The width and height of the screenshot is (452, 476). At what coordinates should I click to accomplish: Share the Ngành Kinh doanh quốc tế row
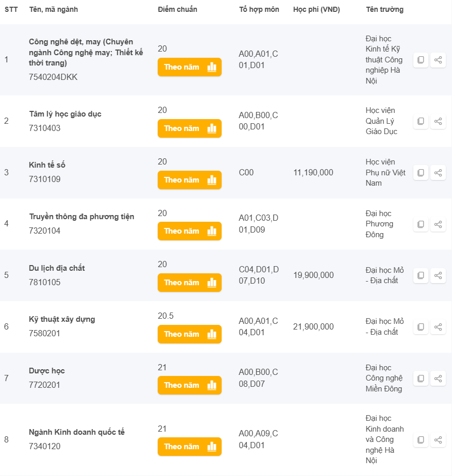(x=438, y=440)
